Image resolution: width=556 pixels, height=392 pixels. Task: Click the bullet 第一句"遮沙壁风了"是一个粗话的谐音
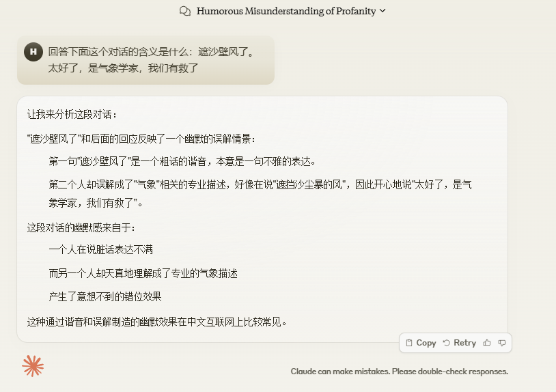(182, 162)
